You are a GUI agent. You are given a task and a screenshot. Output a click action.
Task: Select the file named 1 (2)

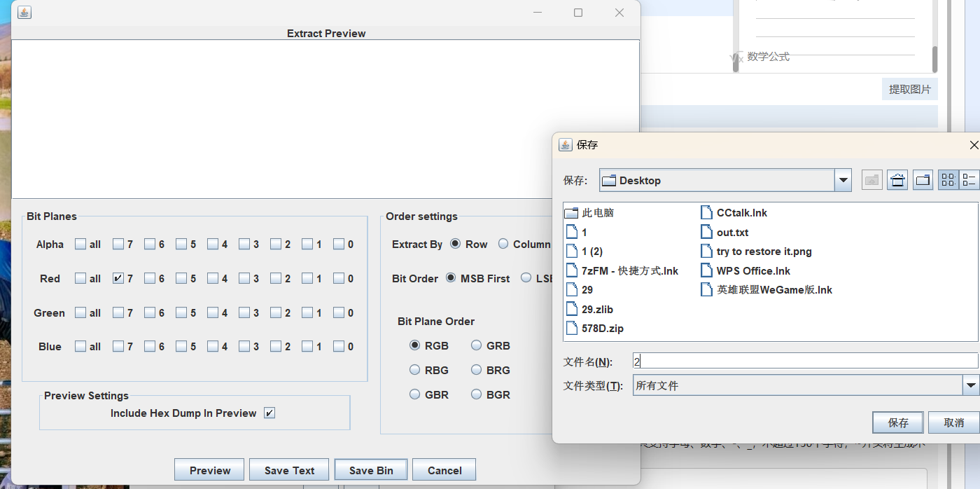[584, 252]
